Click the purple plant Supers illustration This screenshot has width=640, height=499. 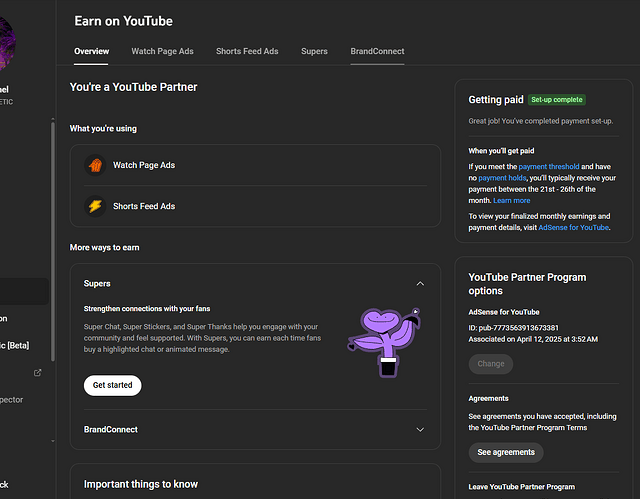[x=384, y=342]
